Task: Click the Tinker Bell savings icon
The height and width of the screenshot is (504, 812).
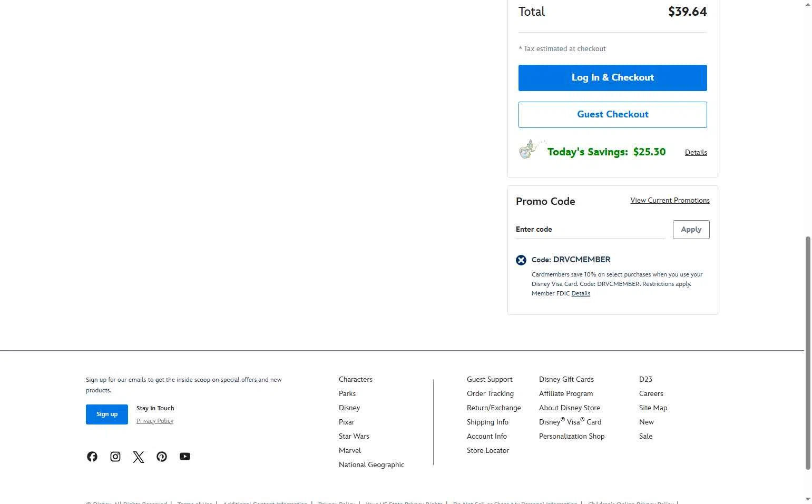Action: [532, 150]
